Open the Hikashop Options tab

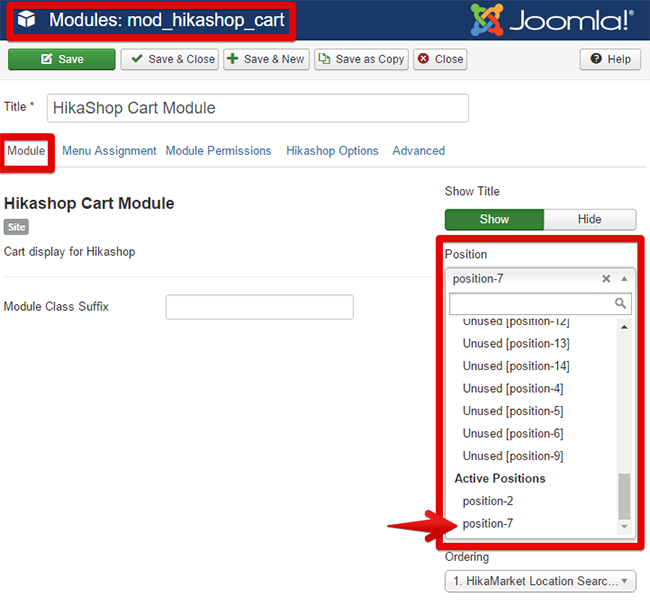point(332,151)
